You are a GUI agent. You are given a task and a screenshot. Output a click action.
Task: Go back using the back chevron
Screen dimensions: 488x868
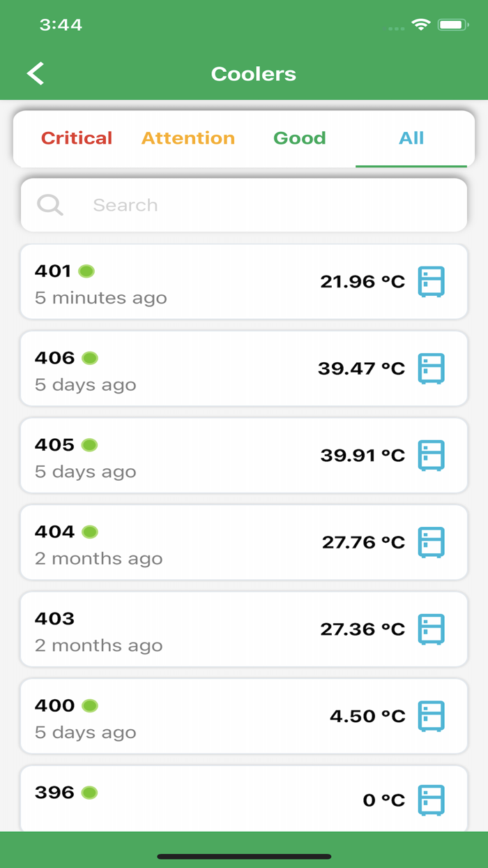click(x=34, y=73)
